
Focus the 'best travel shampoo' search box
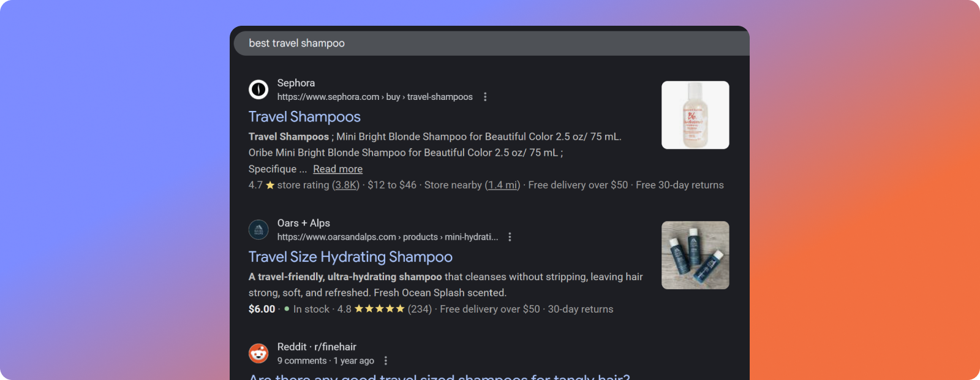tap(491, 44)
